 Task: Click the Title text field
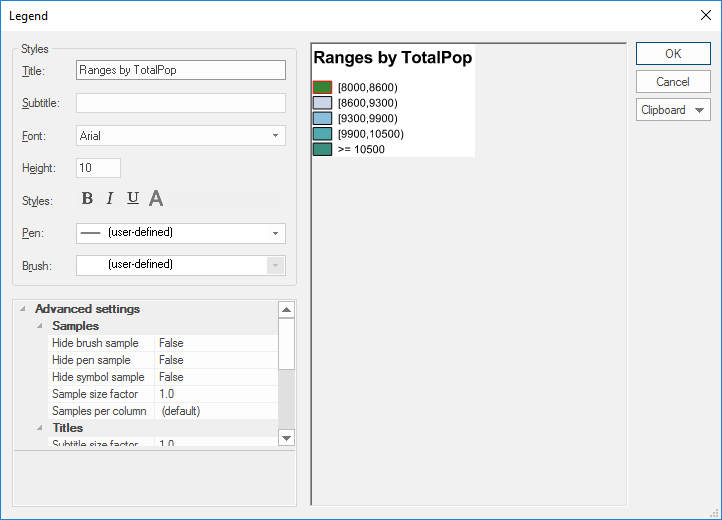coord(180,70)
